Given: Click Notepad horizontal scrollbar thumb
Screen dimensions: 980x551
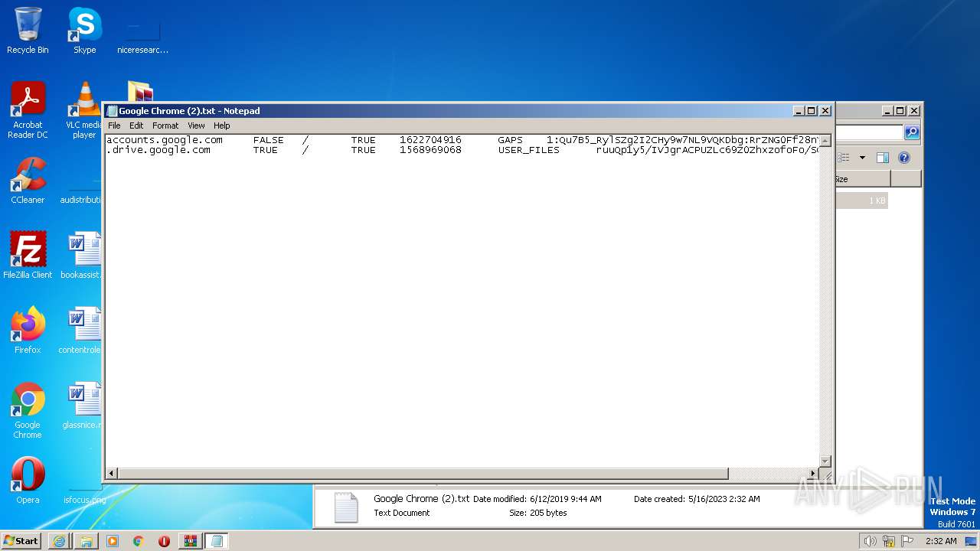Looking at the screenshot, I should click(423, 474).
